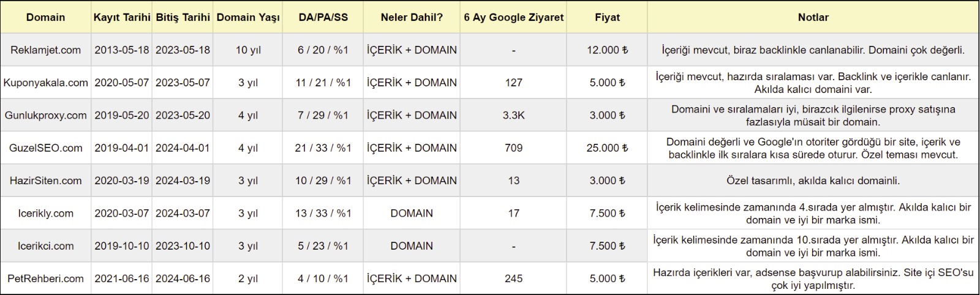Click the 25.000 ₺ price cell
980x295 pixels.
coord(607,147)
